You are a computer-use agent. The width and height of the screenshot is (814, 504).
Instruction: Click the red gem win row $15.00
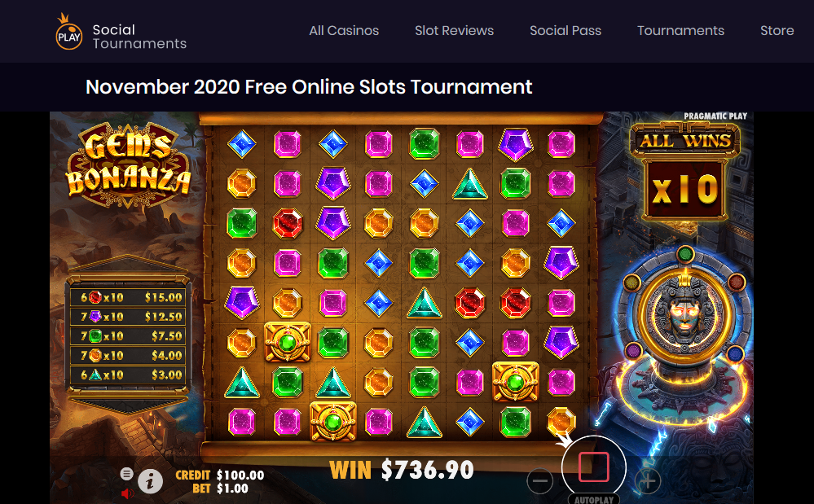click(x=128, y=297)
